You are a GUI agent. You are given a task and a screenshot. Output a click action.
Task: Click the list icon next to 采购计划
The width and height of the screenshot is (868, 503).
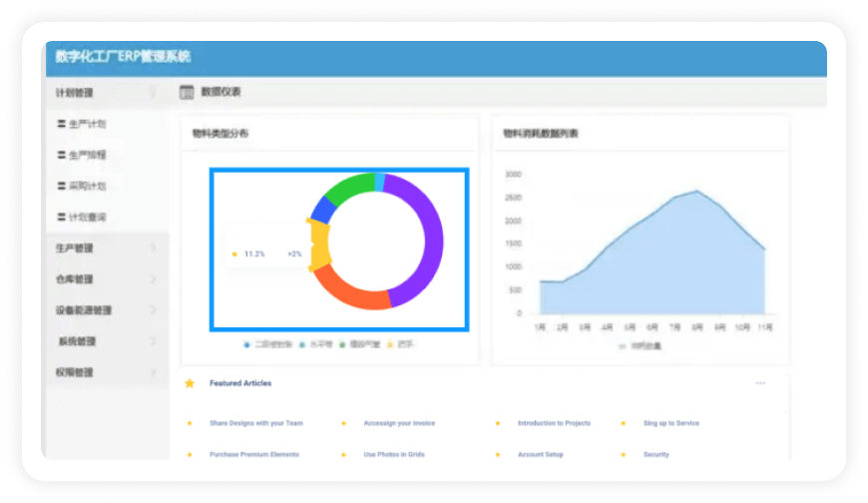(x=62, y=186)
